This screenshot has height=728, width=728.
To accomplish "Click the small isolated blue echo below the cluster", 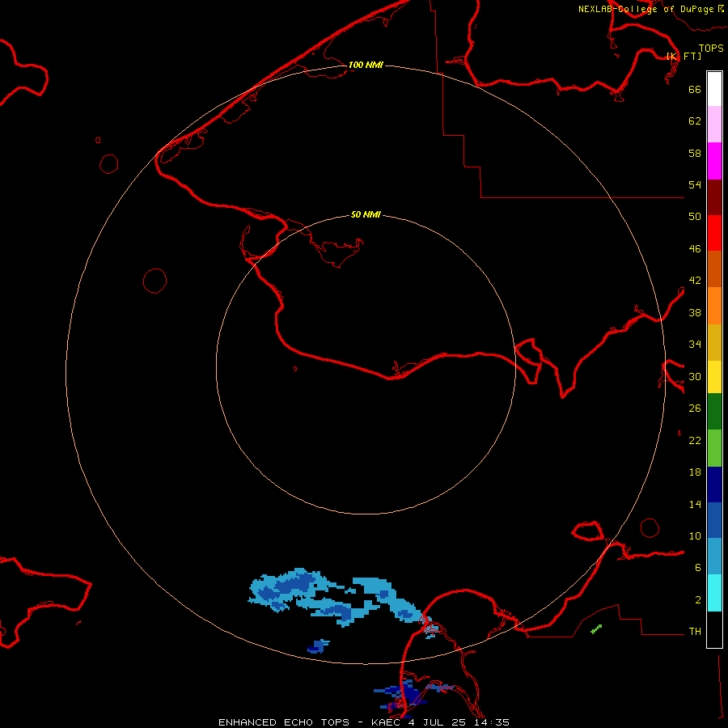I will [318, 645].
